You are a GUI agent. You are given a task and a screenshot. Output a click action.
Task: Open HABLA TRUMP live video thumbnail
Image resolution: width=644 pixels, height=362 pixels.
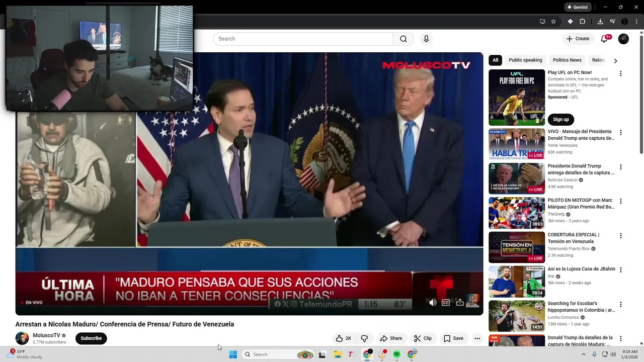point(517,144)
